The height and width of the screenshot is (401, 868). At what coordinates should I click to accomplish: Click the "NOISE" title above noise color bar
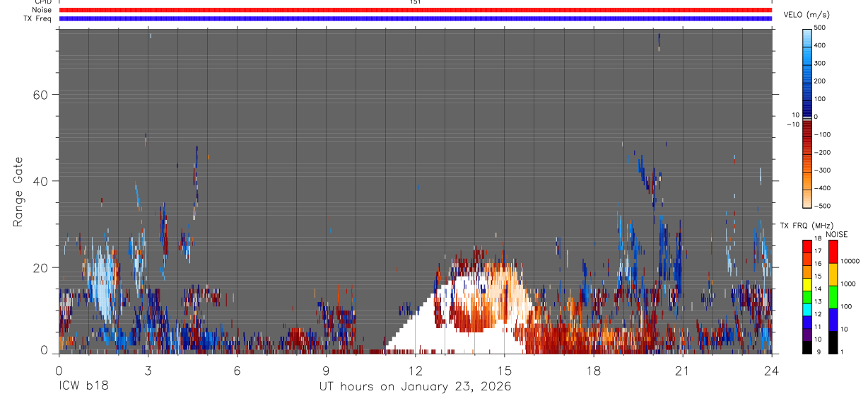(x=836, y=234)
